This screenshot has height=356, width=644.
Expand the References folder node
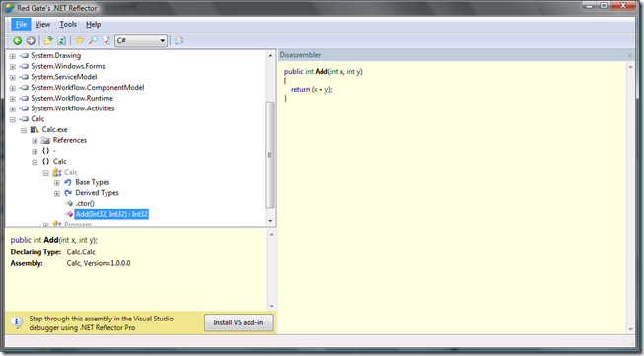point(35,141)
